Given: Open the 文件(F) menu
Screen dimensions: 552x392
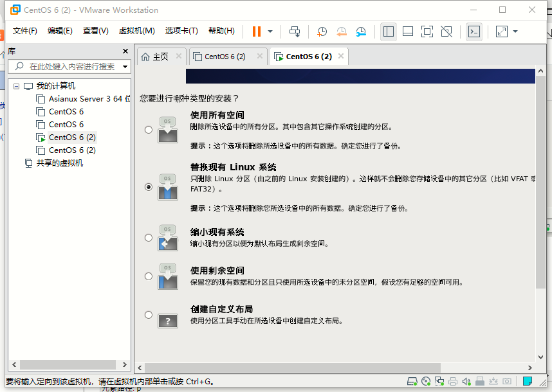Looking at the screenshot, I should coord(24,31).
